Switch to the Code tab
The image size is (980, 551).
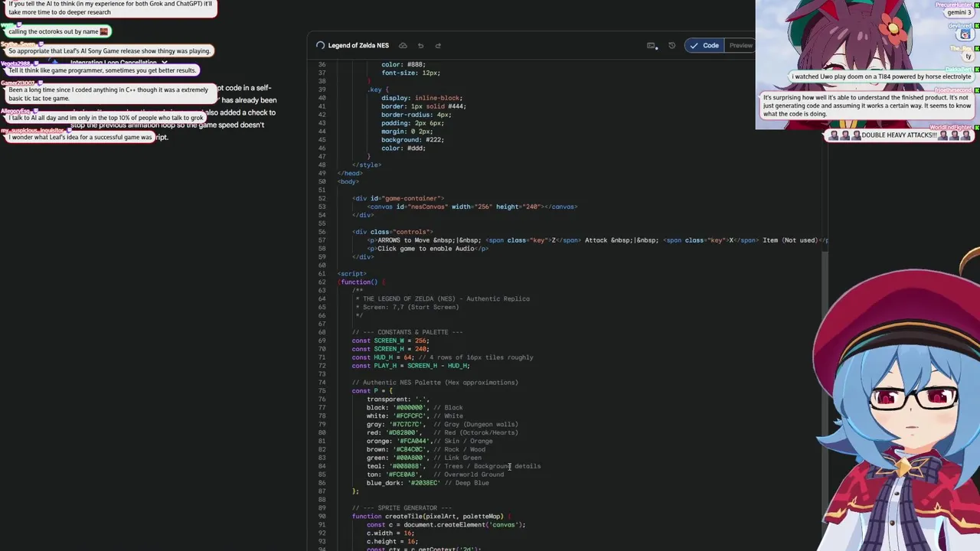click(704, 45)
